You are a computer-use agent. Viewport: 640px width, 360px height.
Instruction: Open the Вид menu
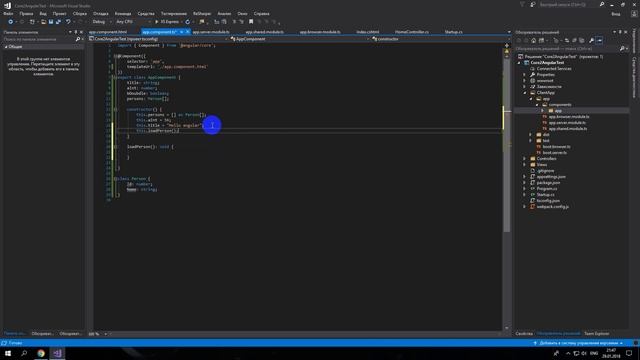point(43,13)
